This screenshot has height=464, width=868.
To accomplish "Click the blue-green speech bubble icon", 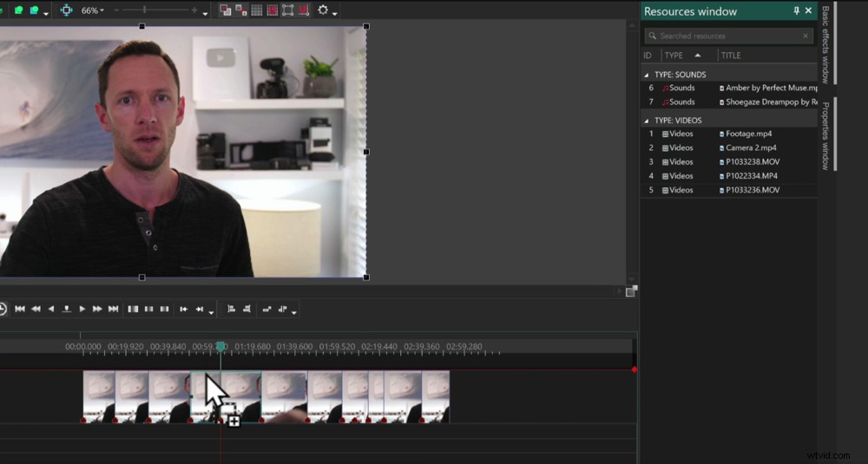I will pos(35,10).
